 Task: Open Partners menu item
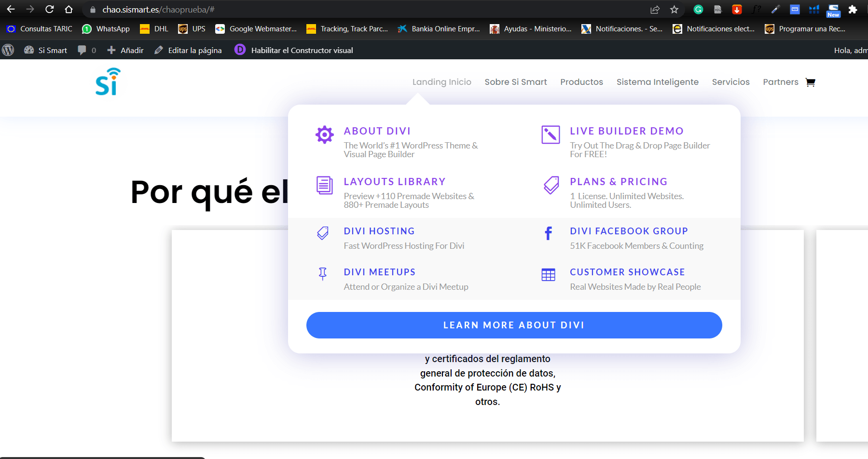click(x=780, y=82)
